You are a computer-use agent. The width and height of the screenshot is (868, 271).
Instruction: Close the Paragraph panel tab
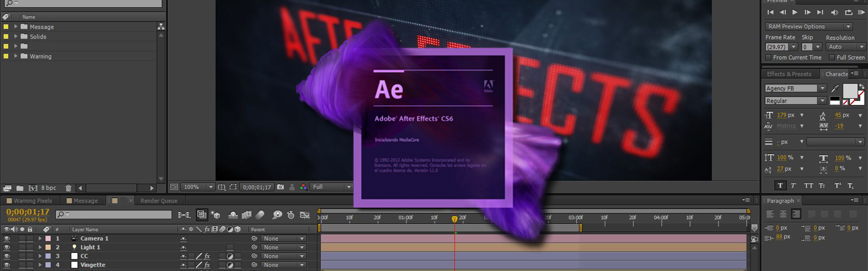[798, 201]
